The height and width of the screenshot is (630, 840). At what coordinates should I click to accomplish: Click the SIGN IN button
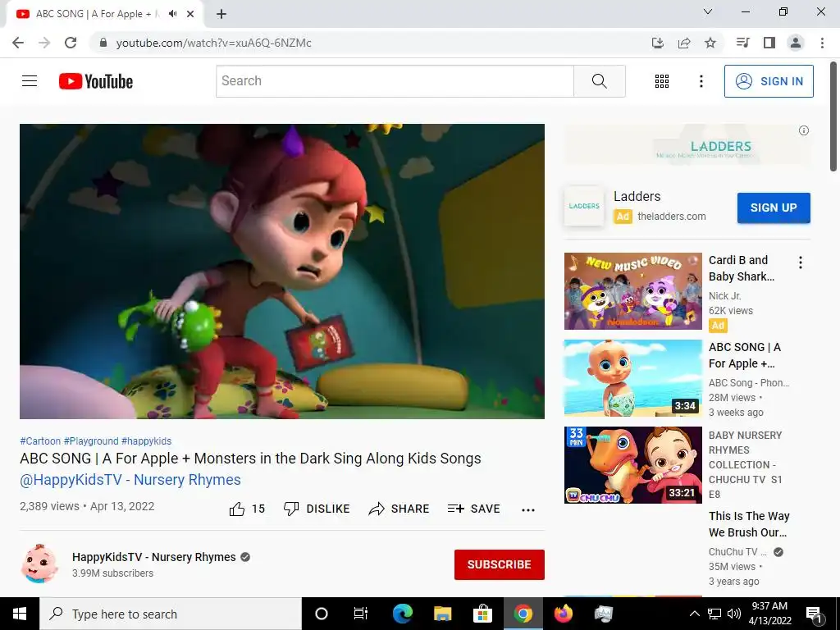coord(769,81)
